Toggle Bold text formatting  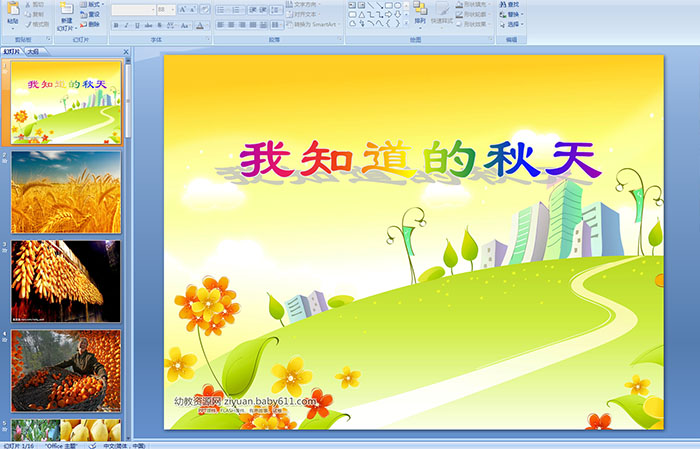click(115, 25)
